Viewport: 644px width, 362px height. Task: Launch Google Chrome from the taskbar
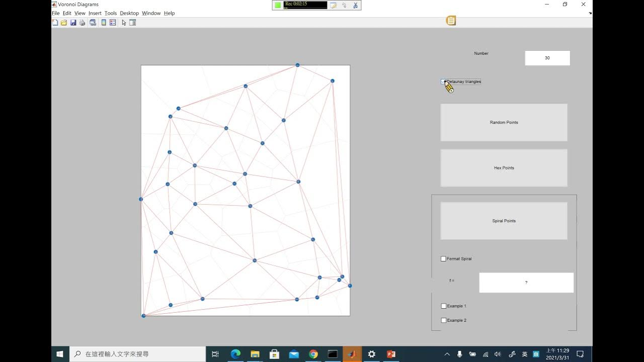pos(313,354)
